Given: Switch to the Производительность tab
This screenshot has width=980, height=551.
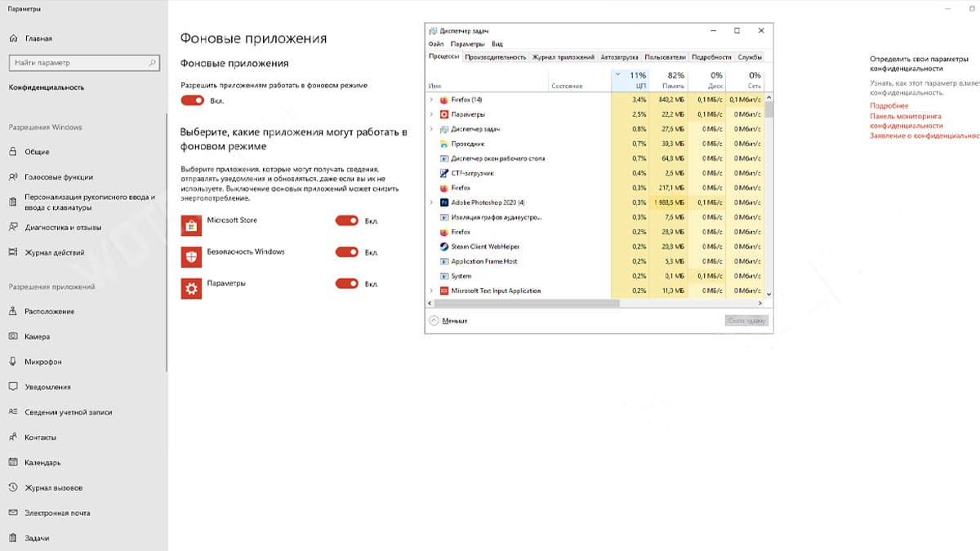Looking at the screenshot, I should coord(496,57).
